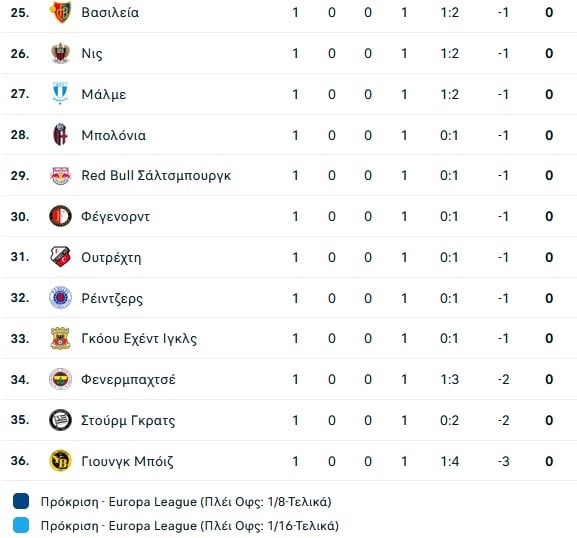577x538 pixels.
Task: Select the Red Bull Σάλτσμπουργκ name
Action: point(156,176)
